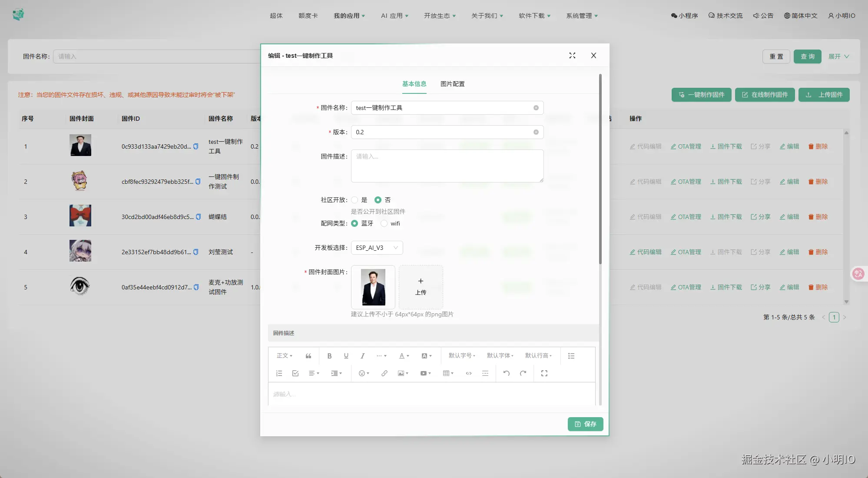Enter the rich text editor's fullscreen mode
Screen dimensions: 868x478
[x=544, y=373]
